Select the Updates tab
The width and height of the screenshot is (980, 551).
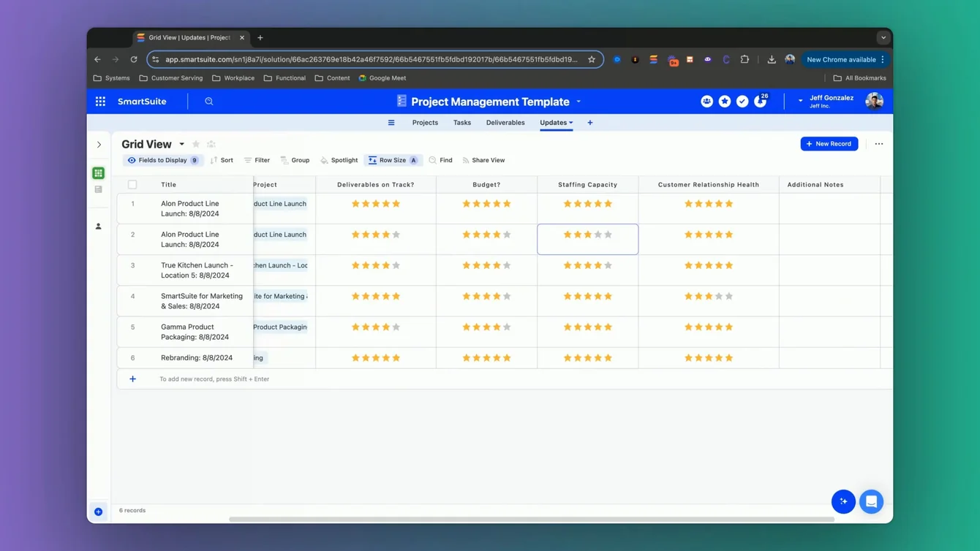click(x=553, y=123)
